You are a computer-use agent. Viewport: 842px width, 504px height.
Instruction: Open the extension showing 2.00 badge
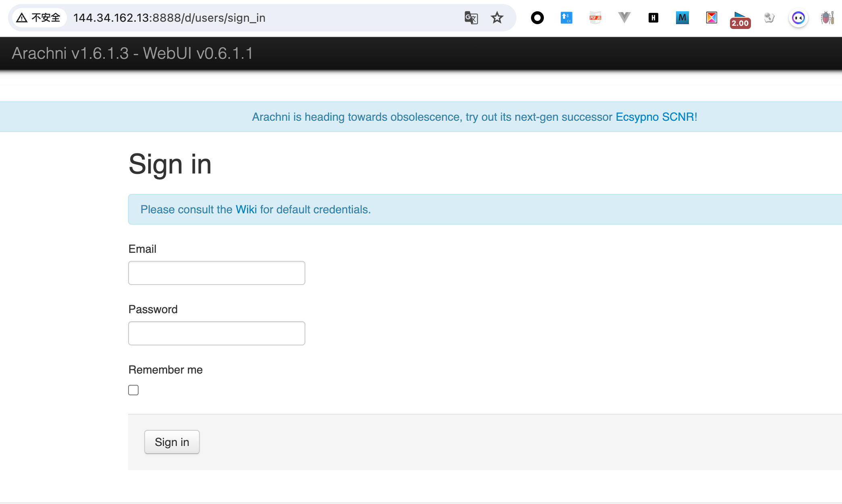740,19
